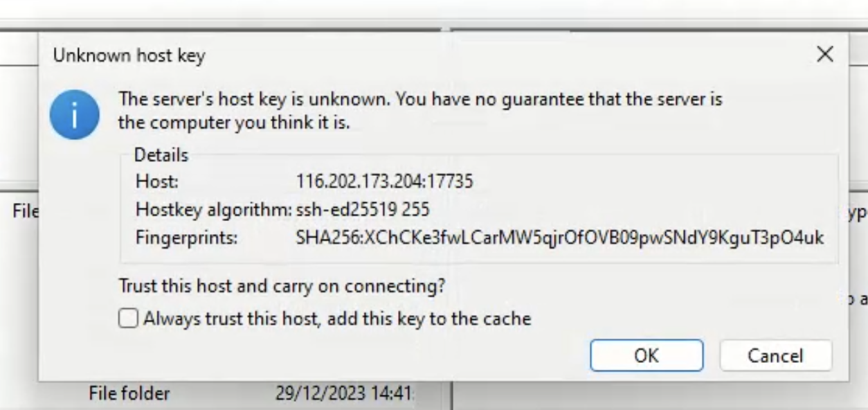Click the SHA256 fingerprint string
Image resolution: width=868 pixels, height=410 pixels.
tap(559, 238)
